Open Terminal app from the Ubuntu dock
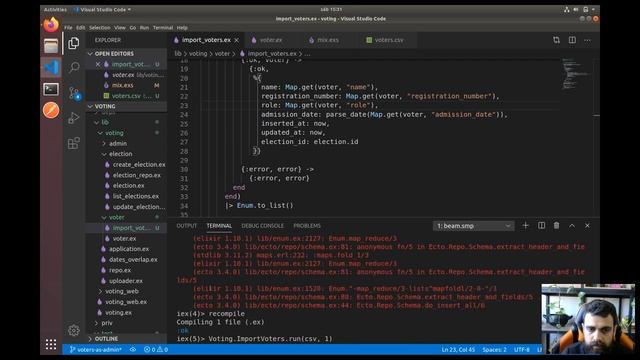This screenshot has width=640, height=360. (x=51, y=89)
